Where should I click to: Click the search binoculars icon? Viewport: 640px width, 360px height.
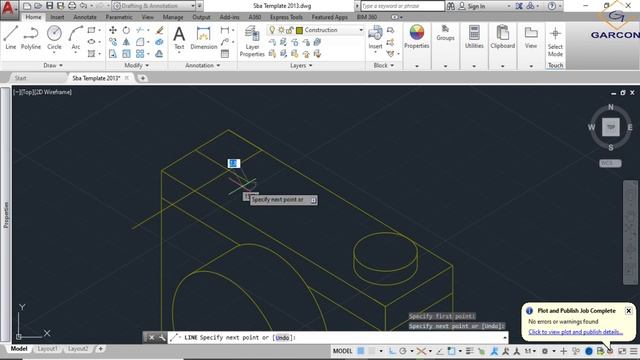point(451,6)
